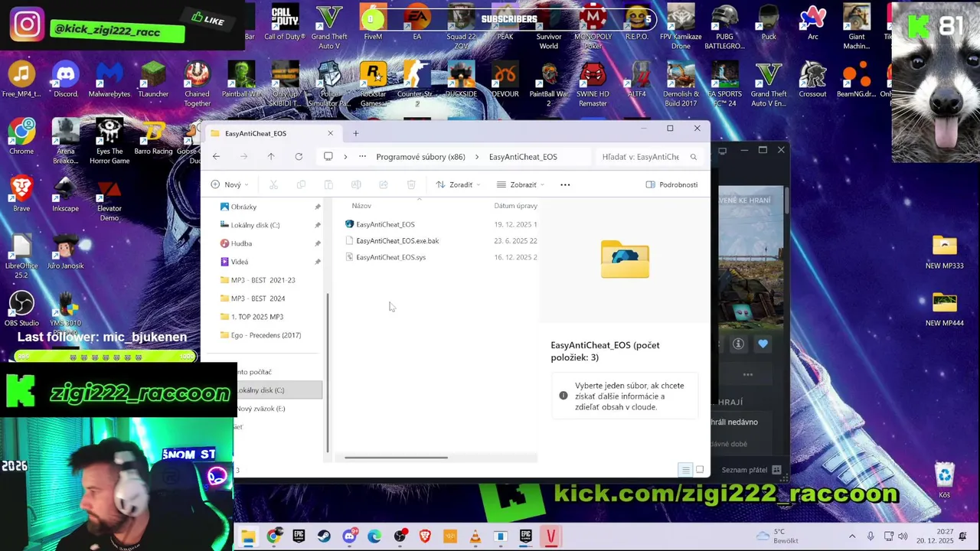Open LibreOffice 25.2 desktop icon

21,256
